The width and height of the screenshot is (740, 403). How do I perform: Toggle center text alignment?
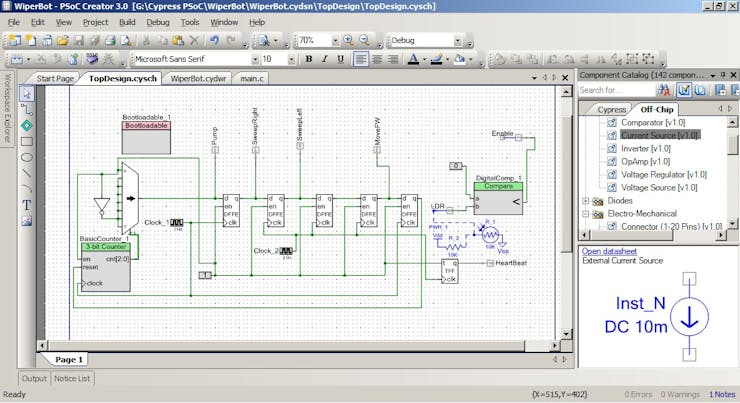[x=377, y=59]
